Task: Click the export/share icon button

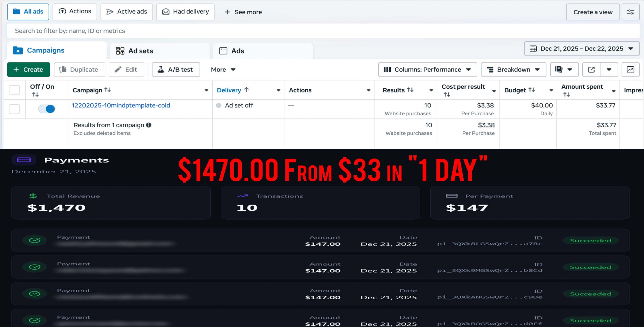Action: click(591, 70)
